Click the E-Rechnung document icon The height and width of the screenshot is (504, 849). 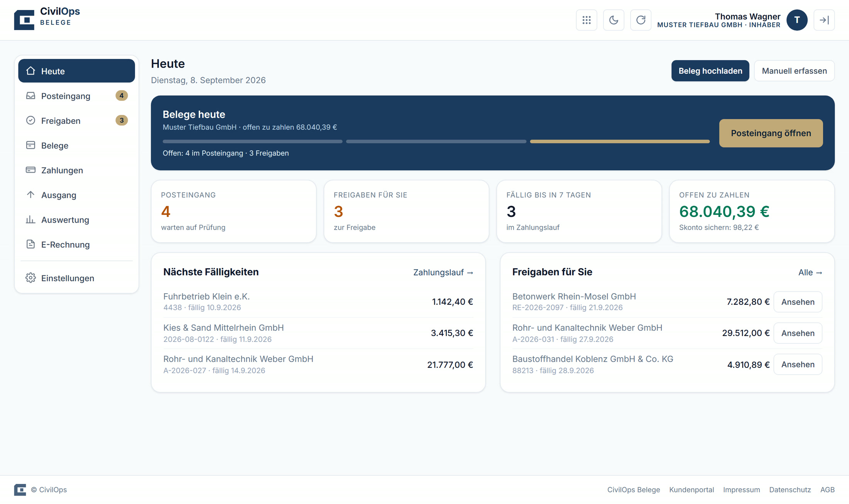coord(30,244)
